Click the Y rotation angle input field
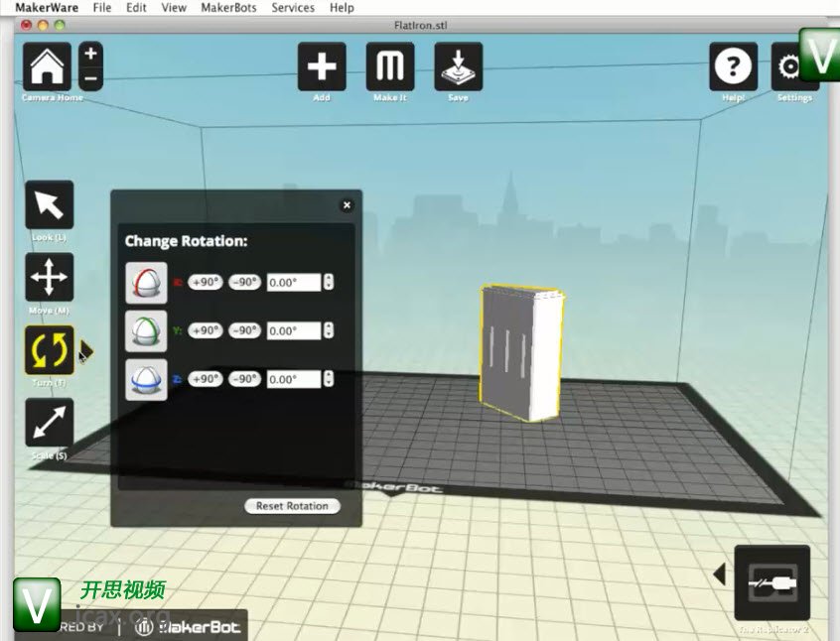 pos(294,330)
